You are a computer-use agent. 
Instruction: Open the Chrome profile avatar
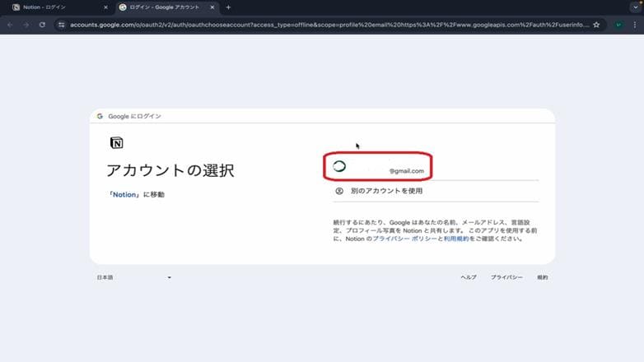click(x=618, y=25)
